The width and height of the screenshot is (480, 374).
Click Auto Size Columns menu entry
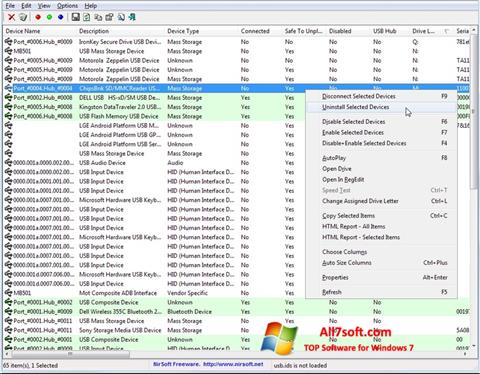point(382,263)
